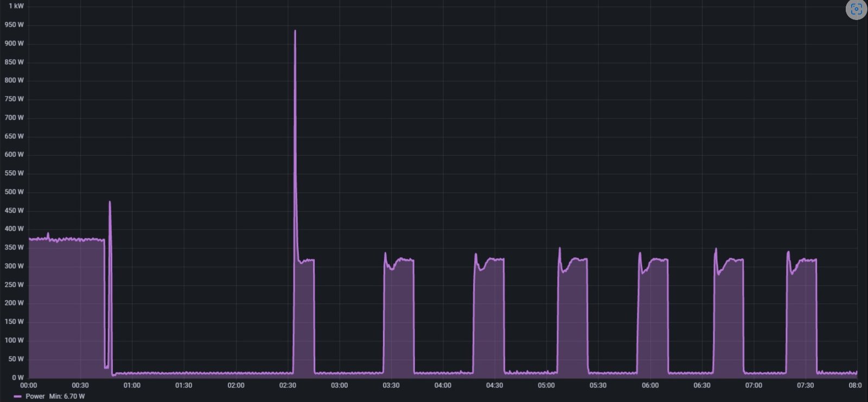Click the 700 W y-axis label
This screenshot has height=402, width=868.
tap(14, 118)
